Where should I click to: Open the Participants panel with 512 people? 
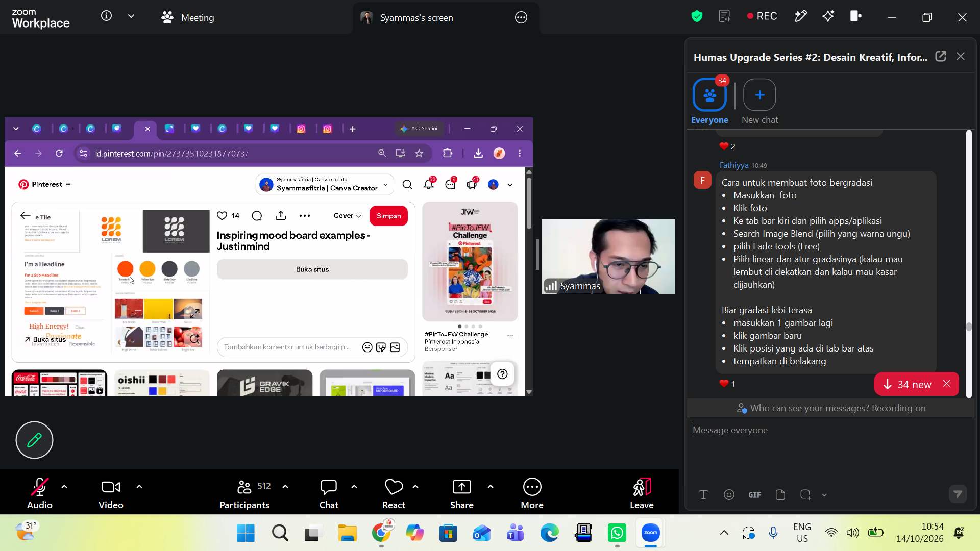click(x=245, y=493)
